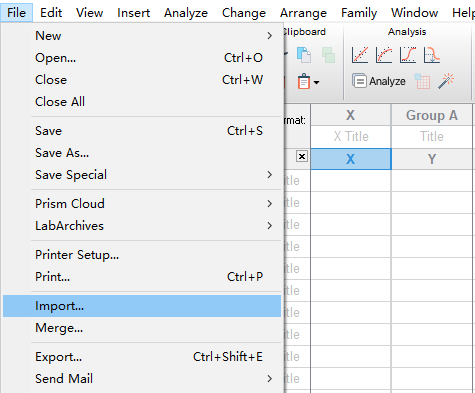Image resolution: width=475 pixels, height=393 pixels.
Task: Open the Analyze menu in the menu bar
Action: pos(186,13)
